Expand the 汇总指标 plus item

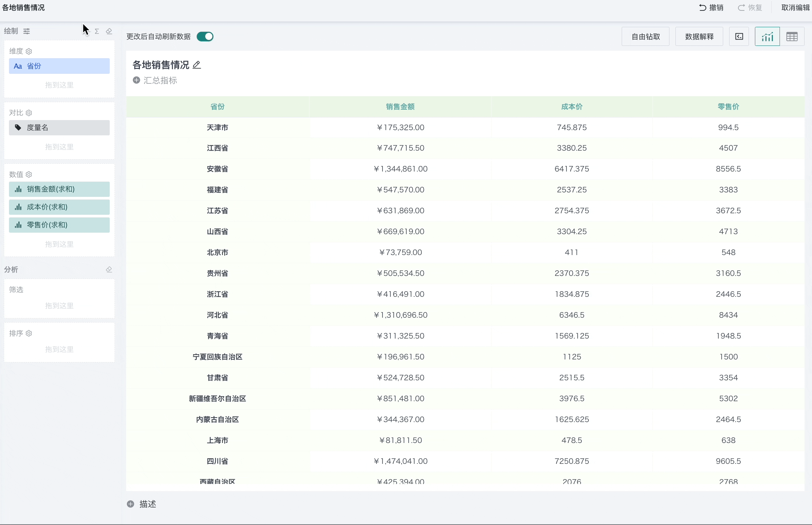click(x=137, y=81)
